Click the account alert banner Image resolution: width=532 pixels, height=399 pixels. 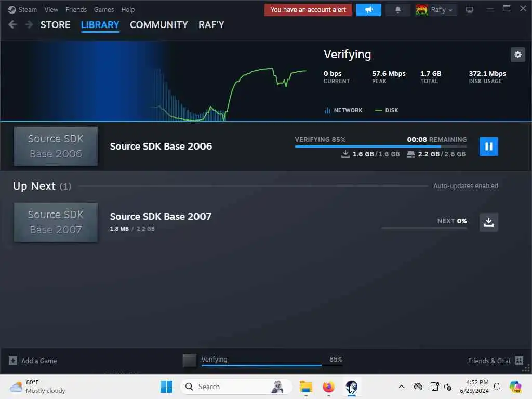(x=308, y=10)
